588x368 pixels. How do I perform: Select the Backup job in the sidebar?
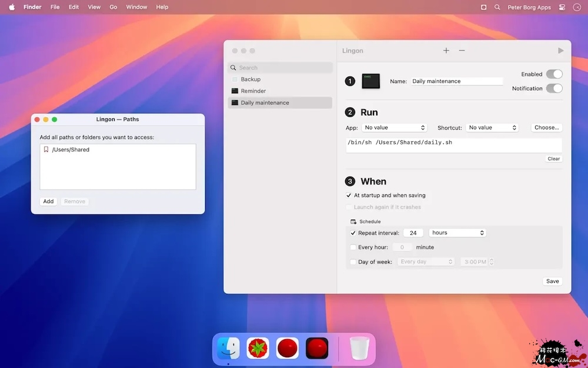[x=250, y=79]
